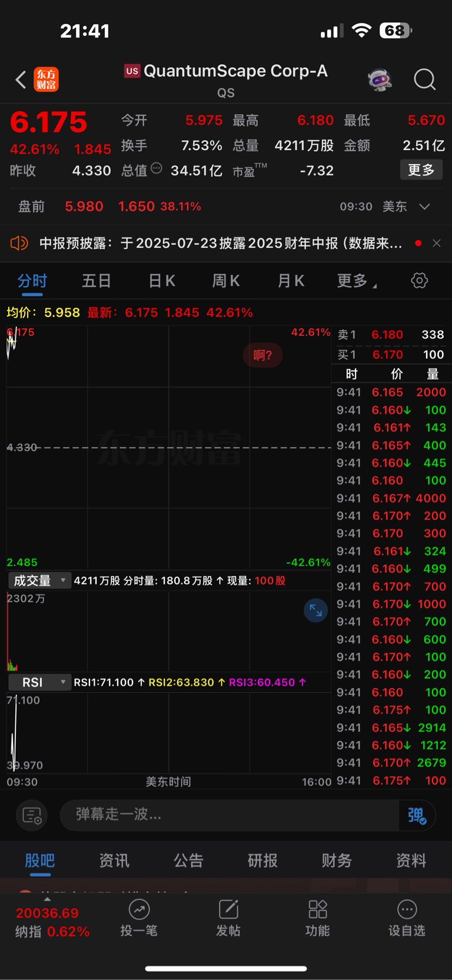This screenshot has width=452, height=980.
Task: Tap the back arrow icon
Action: pyautogui.click(x=21, y=79)
